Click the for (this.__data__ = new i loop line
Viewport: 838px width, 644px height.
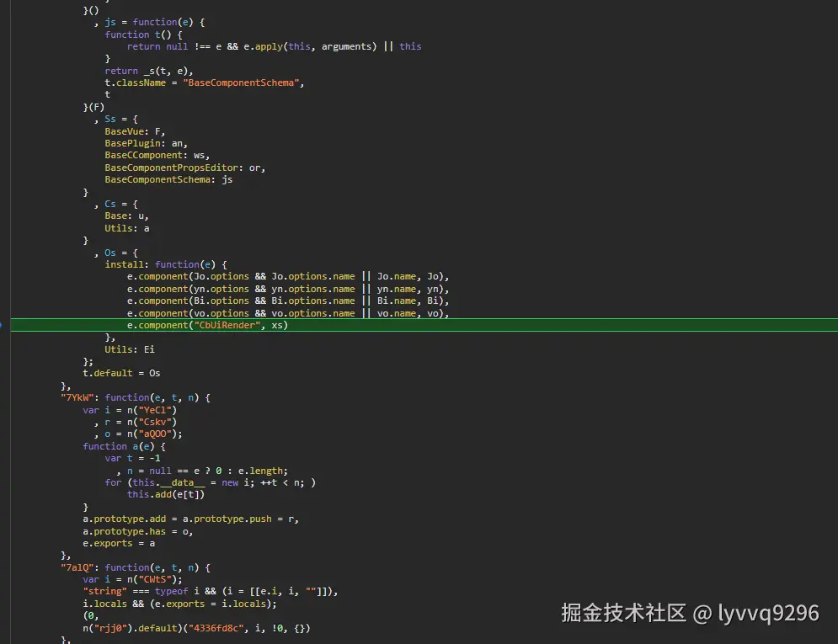pyautogui.click(x=210, y=482)
